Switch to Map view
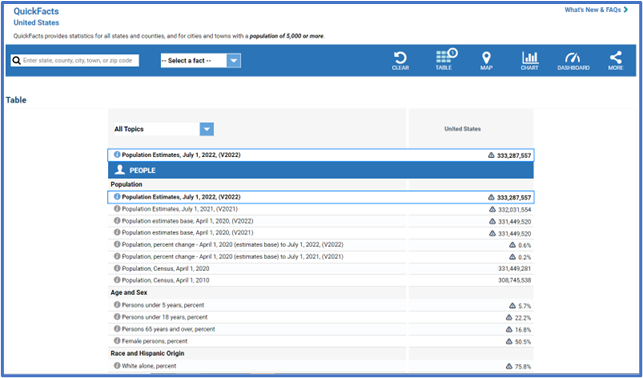The image size is (643, 378). point(486,60)
